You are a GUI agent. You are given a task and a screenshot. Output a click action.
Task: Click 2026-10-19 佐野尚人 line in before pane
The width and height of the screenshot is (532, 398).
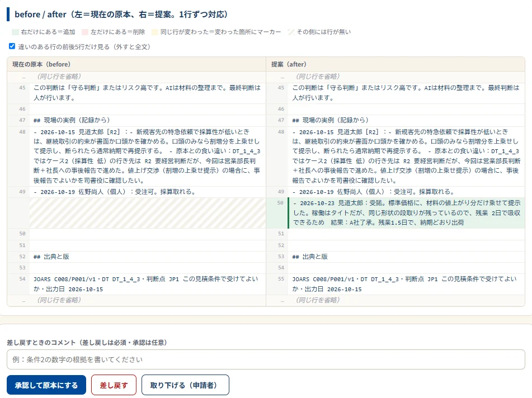point(115,192)
